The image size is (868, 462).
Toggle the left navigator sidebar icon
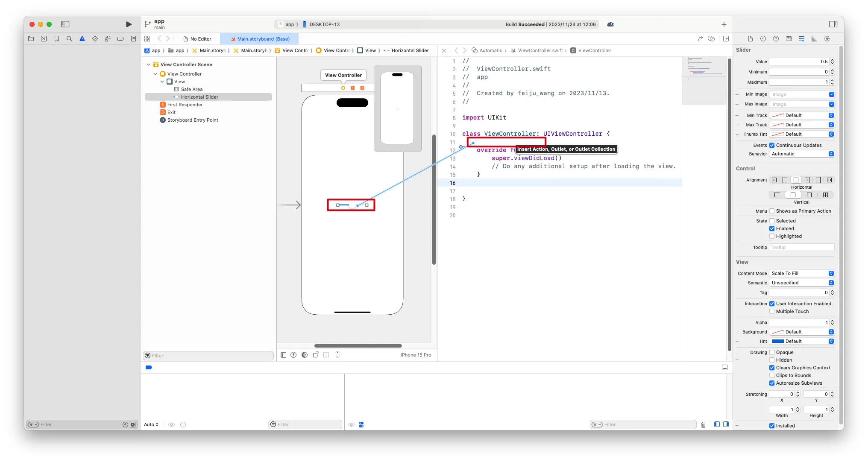[65, 24]
